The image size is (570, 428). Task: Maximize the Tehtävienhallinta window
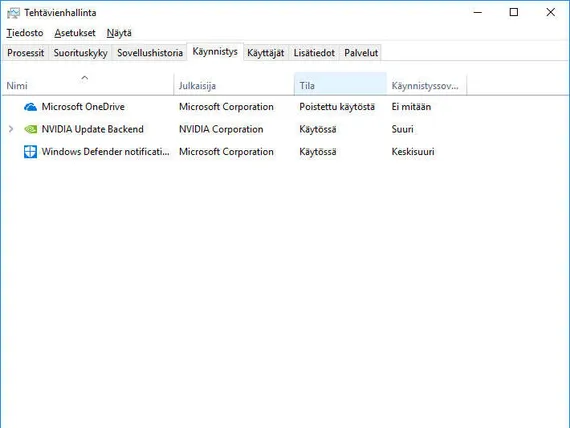tap(514, 12)
